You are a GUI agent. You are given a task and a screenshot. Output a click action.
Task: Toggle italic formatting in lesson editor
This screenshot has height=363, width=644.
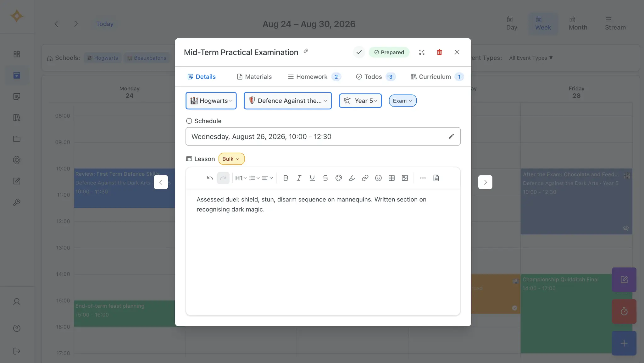[299, 178]
